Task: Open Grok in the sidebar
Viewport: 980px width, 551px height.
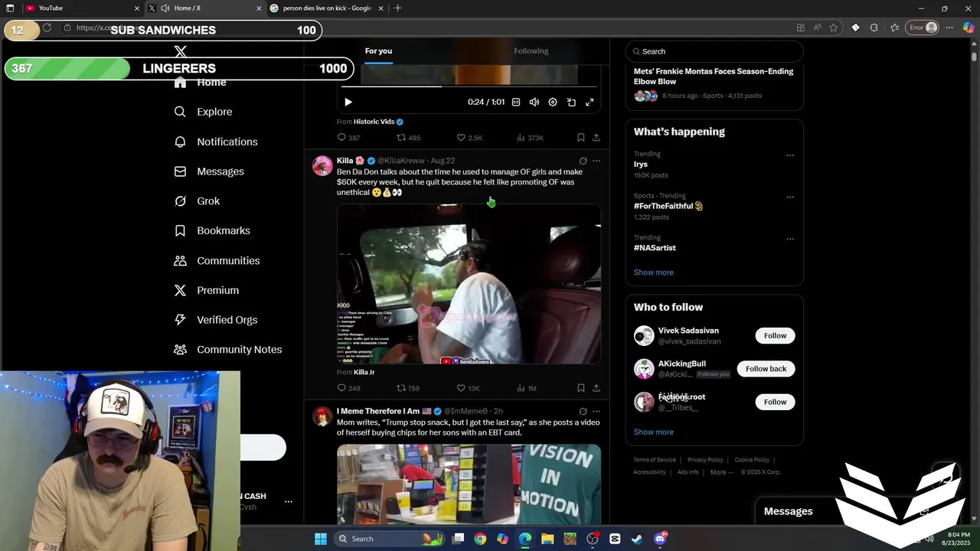Action: coord(197,201)
